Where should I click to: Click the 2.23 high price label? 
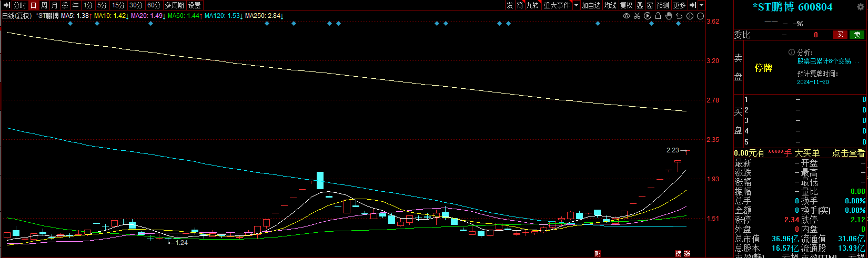672,150
